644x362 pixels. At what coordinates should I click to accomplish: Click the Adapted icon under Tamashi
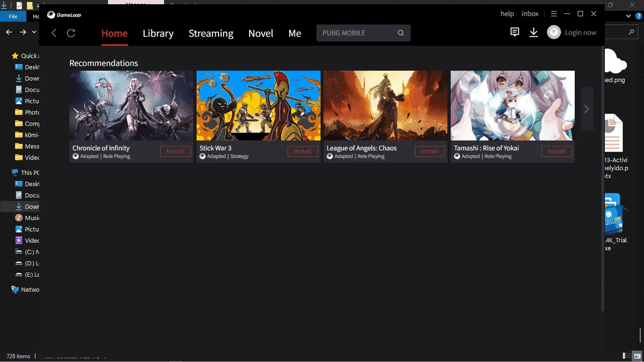(457, 156)
